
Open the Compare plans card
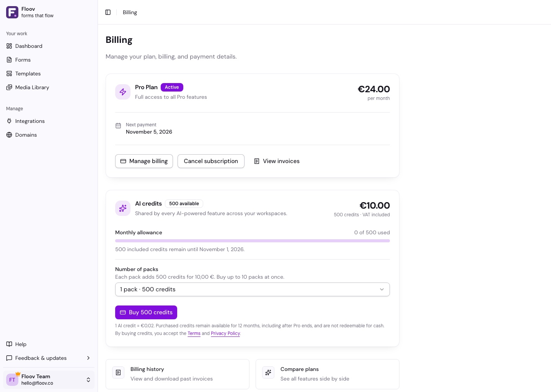pyautogui.click(x=328, y=374)
